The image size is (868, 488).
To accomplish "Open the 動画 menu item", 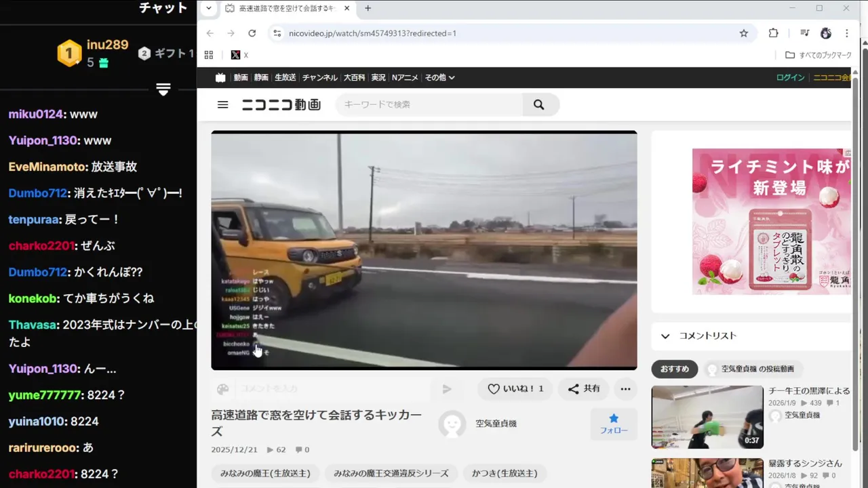I will pyautogui.click(x=241, y=77).
